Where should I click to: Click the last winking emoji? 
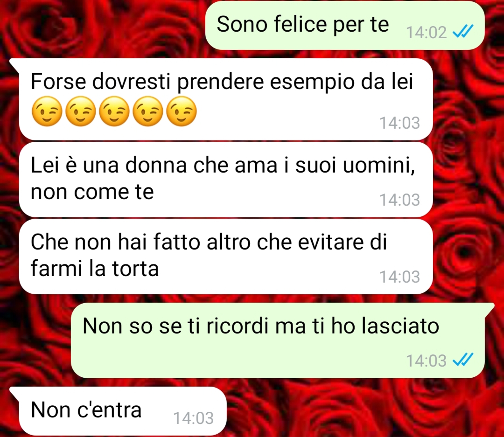(182, 111)
